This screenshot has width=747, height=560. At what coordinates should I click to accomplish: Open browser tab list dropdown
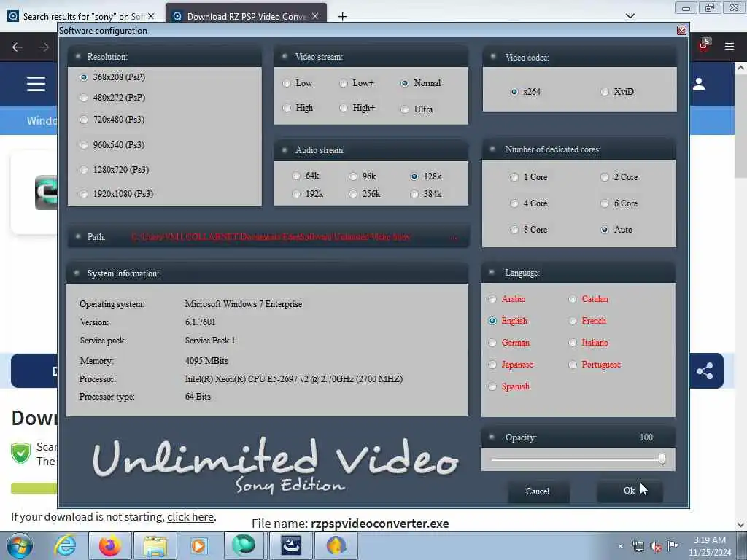[630, 16]
